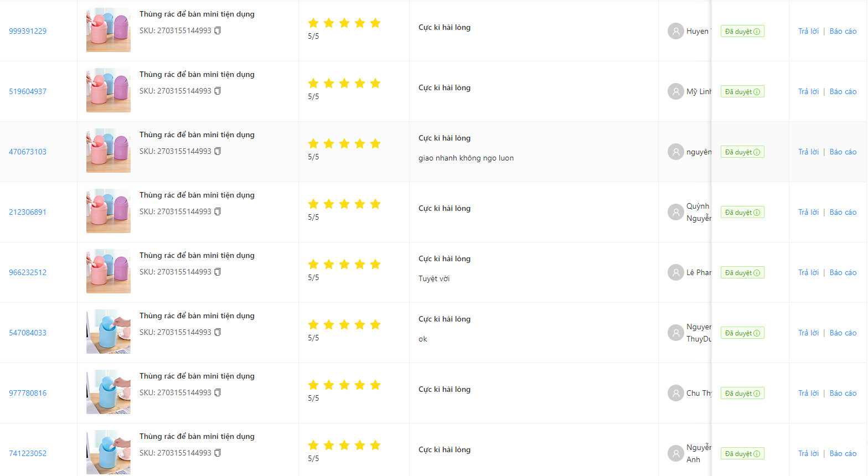Click Báo cáo for review 470673103
Viewport: 868px width, 476px height.
point(843,152)
